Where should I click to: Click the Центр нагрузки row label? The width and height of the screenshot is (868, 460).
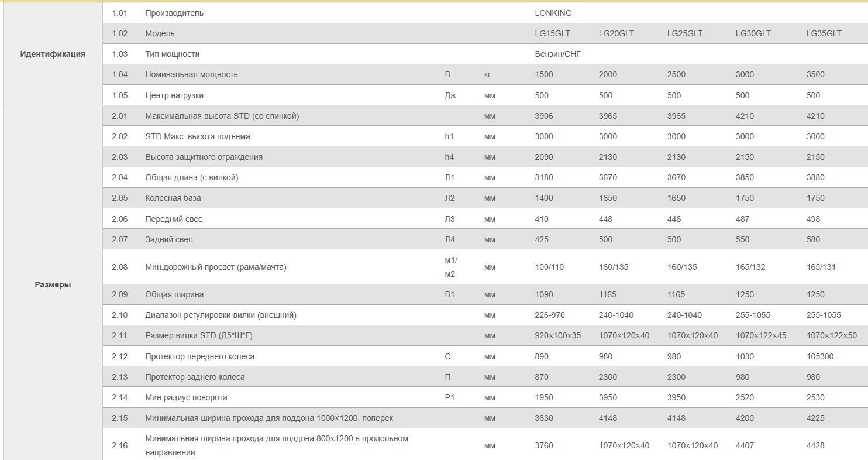(174, 95)
